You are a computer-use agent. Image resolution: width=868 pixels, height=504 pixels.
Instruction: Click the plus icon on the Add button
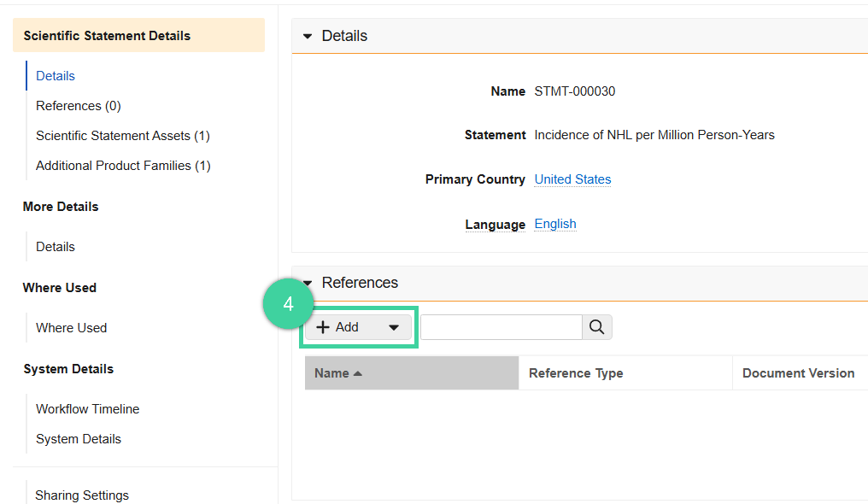324,326
